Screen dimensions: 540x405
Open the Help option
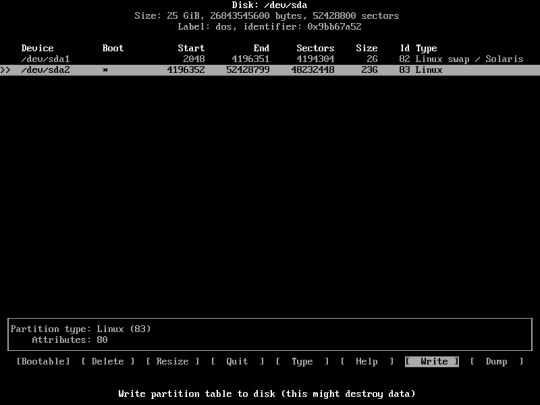point(366,361)
